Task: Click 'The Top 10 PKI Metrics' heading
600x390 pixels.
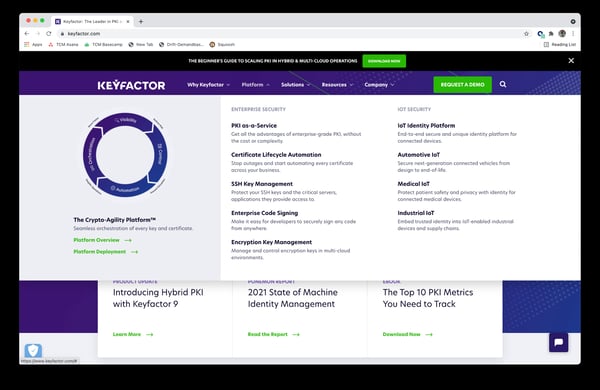Action: pos(428,298)
